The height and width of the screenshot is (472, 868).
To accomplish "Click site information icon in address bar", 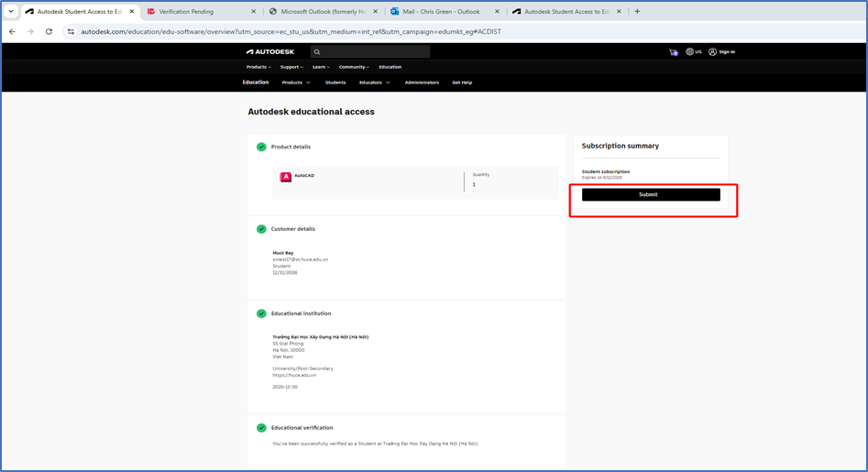I will pyautogui.click(x=71, y=31).
